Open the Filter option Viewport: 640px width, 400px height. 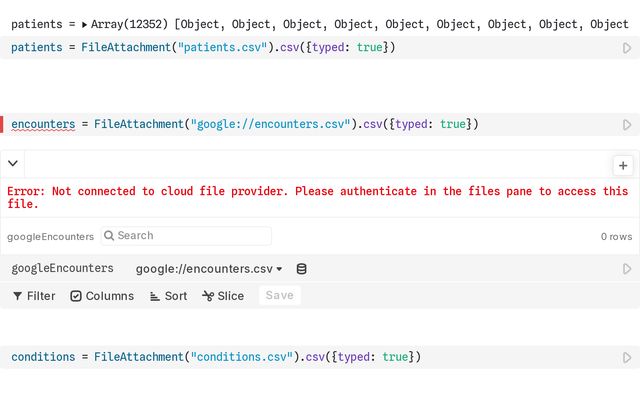pos(34,296)
